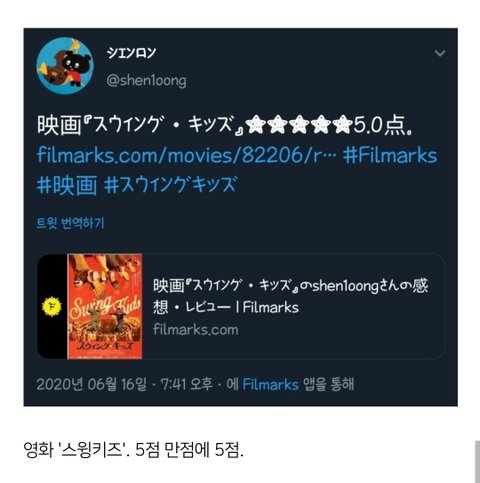Click the filmarks.com domain in card
Screen dimensions: 480x483
[196, 330]
